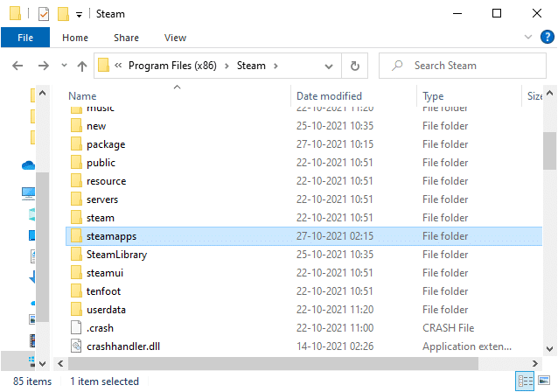Select the SteamLibrary folder
The width and height of the screenshot is (558, 392).
coord(304,255)
